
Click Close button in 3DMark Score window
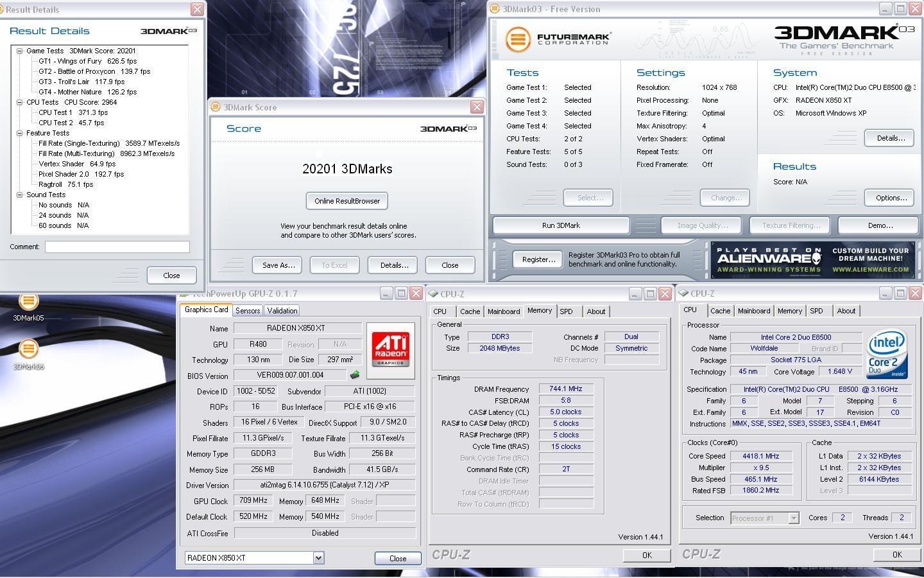450,265
